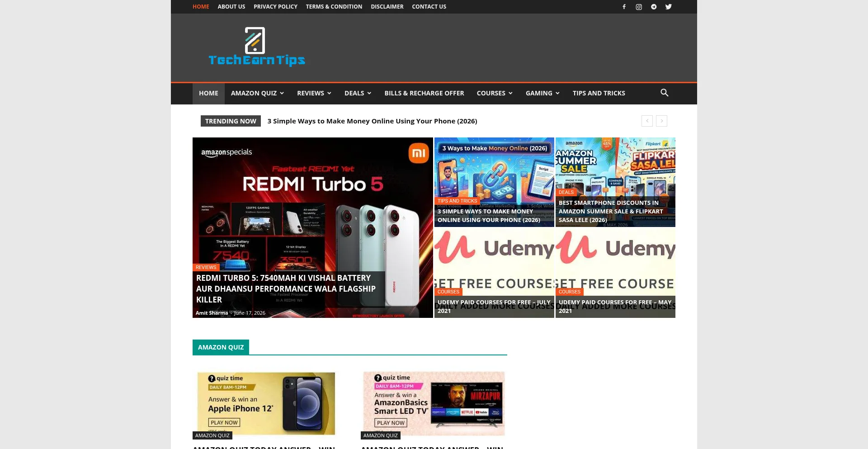Open Disclaimer in top bar
The width and height of the screenshot is (868, 449).
(387, 7)
